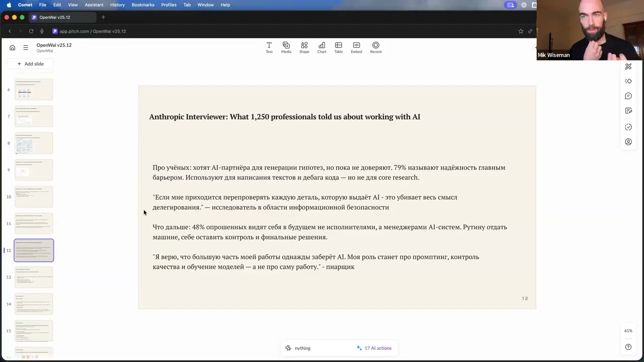Select the Shape tool
Screen dimensions: 644x362
304,48
